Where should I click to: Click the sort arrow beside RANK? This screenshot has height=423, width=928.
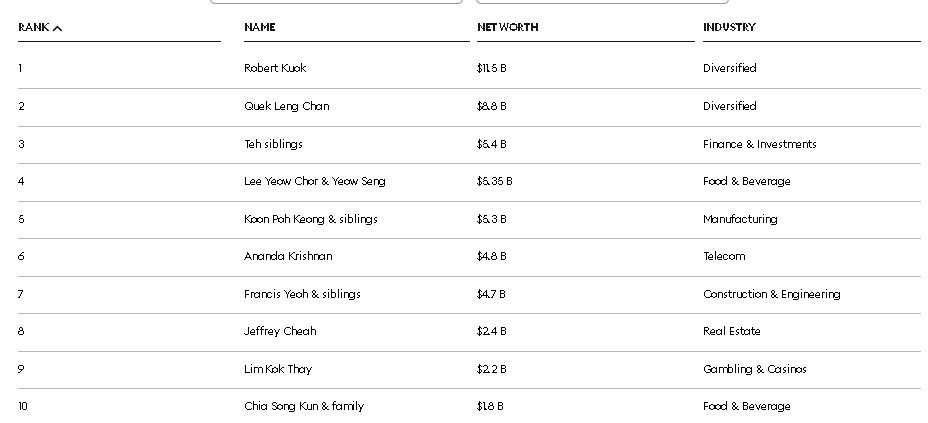point(58,28)
